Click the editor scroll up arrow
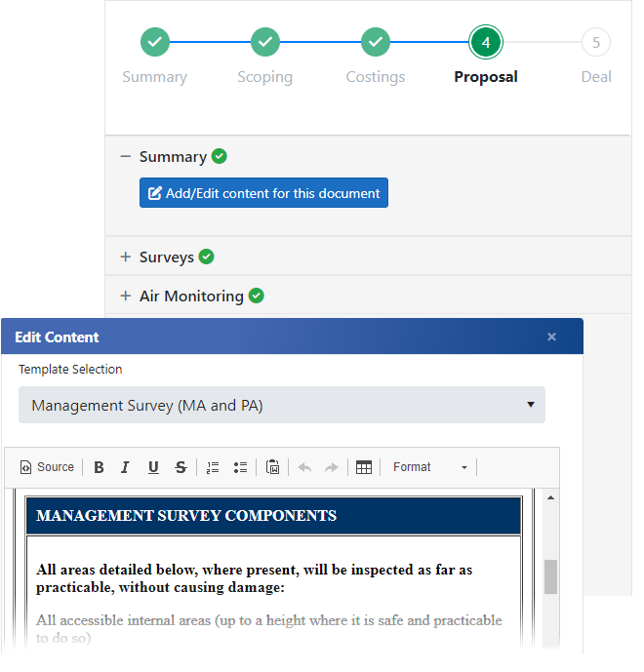Viewport: 644px width, 672px height. (551, 498)
